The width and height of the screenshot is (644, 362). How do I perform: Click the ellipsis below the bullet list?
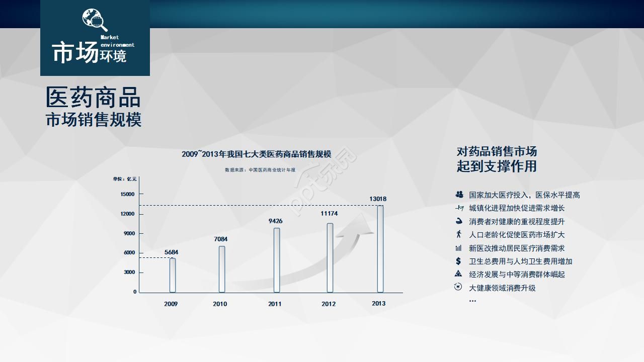pyautogui.click(x=472, y=300)
